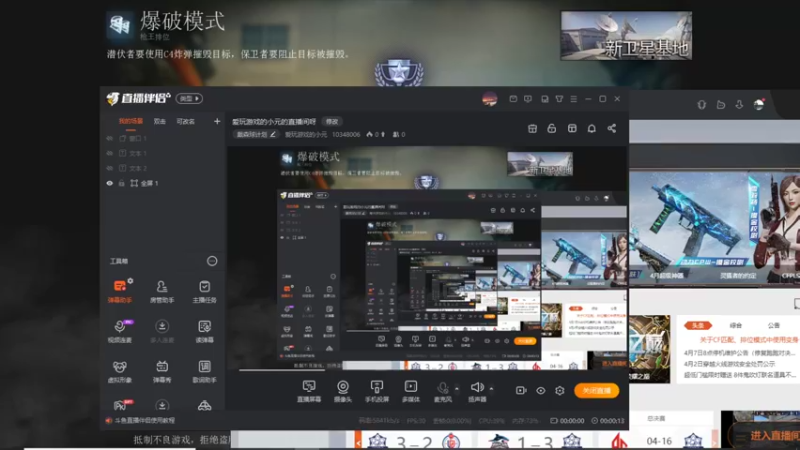Open settings gear in bottom bar
This screenshot has height=450, width=800.
tap(560, 390)
